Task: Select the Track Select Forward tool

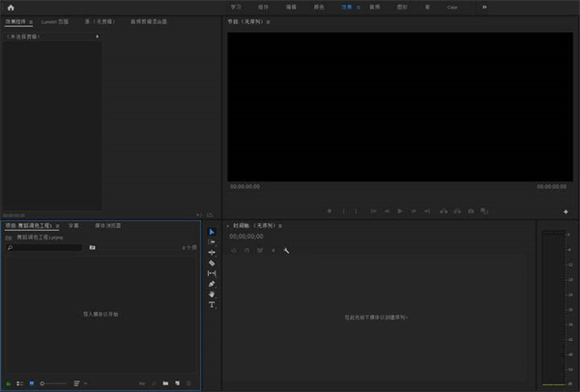Action: click(x=212, y=242)
